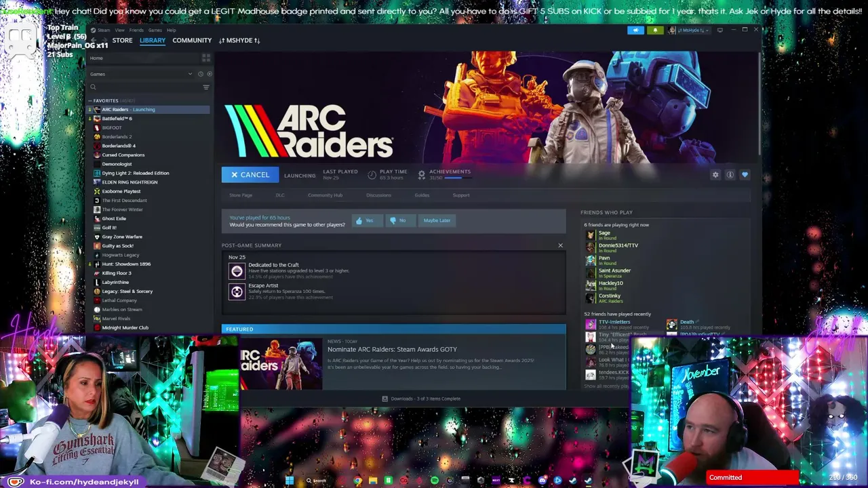This screenshot has height=488, width=868.
Task: Switch to the LIBRARY tab
Action: pos(153,41)
